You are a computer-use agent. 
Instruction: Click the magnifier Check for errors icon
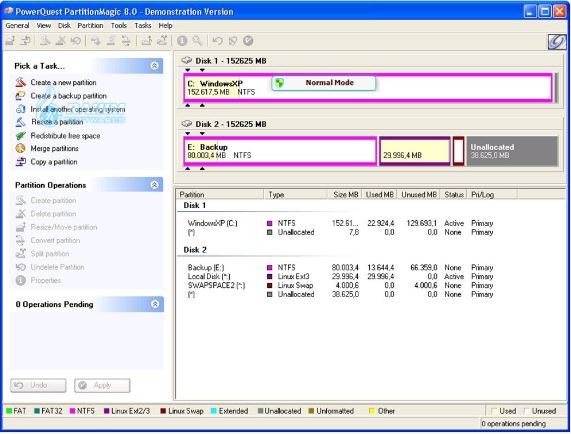coord(197,41)
